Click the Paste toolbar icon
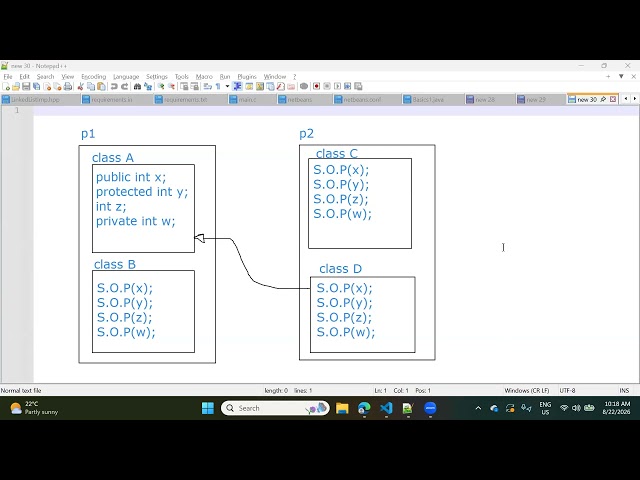The width and height of the screenshot is (640, 480). (x=101, y=87)
